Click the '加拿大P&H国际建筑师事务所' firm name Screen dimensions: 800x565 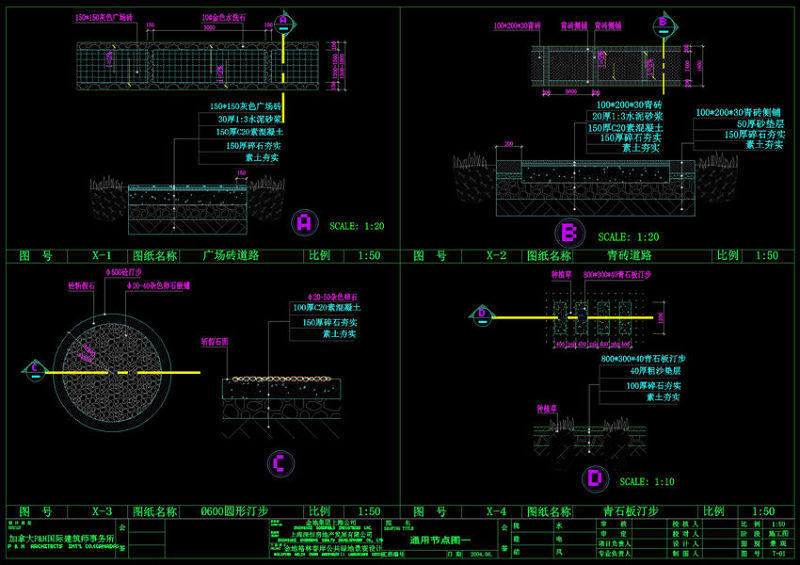61,538
